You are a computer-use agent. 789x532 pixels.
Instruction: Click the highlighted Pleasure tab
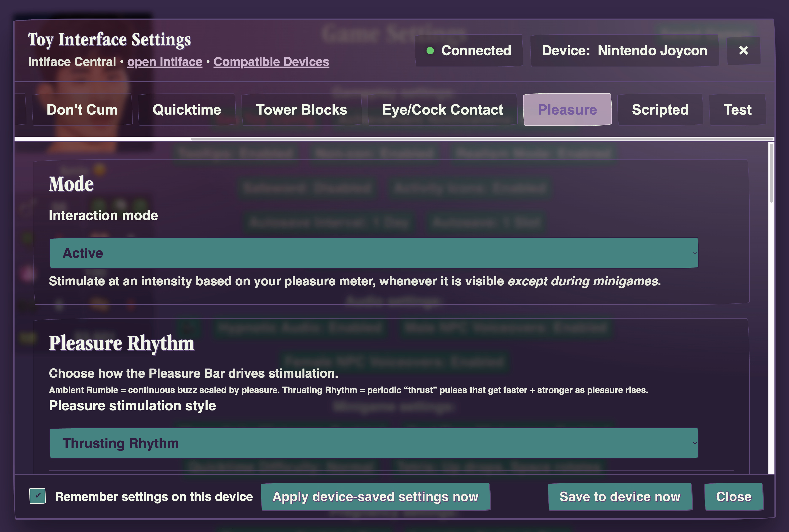click(567, 110)
